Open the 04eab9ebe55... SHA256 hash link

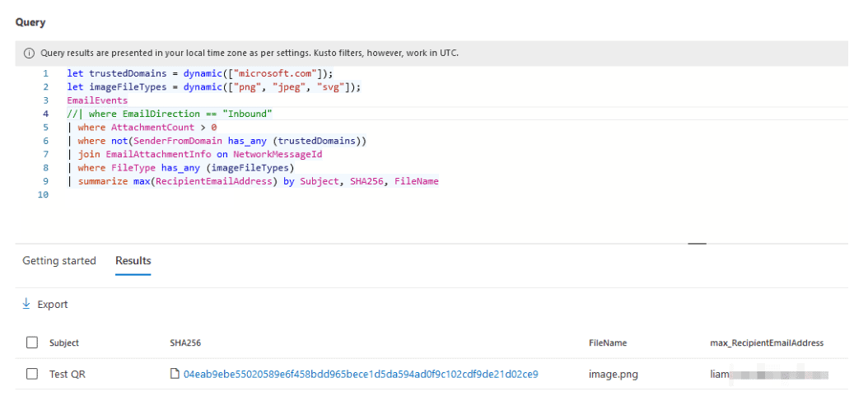point(361,374)
